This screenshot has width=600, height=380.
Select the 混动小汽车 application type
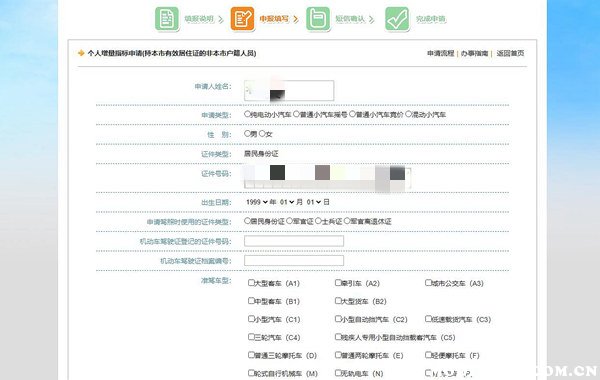pyautogui.click(x=408, y=114)
